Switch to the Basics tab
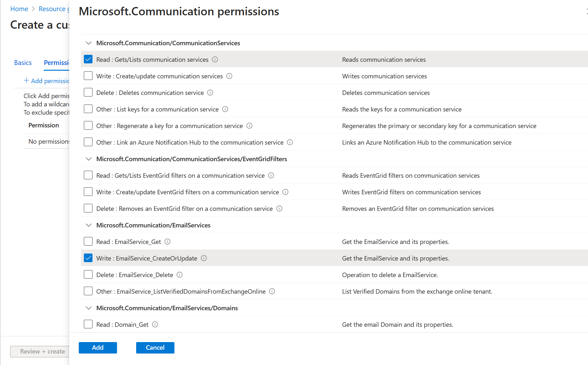 [23, 63]
